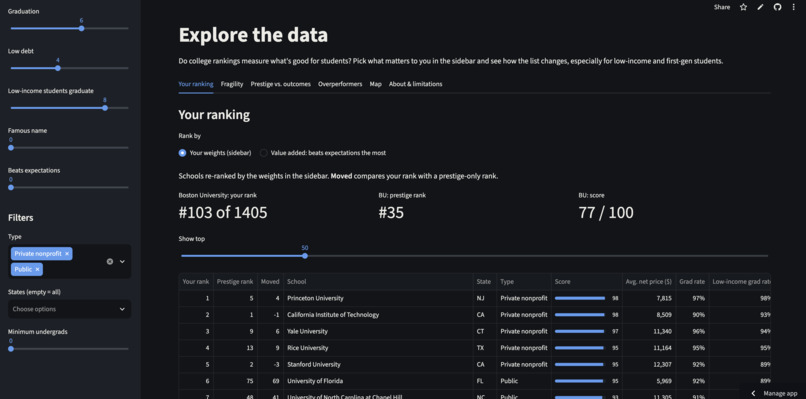806x399 pixels.
Task: Open the Prestige vs. outcomes tab
Action: tap(281, 84)
